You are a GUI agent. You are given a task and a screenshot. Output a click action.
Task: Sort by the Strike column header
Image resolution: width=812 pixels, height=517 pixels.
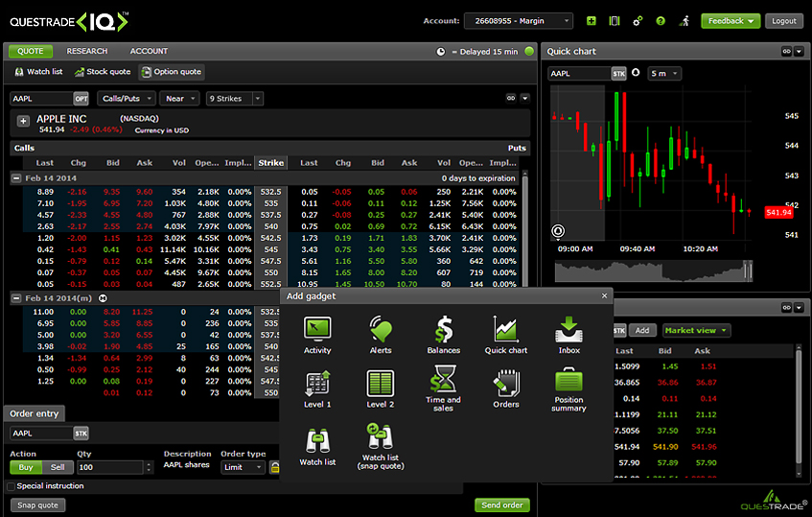[x=271, y=163]
